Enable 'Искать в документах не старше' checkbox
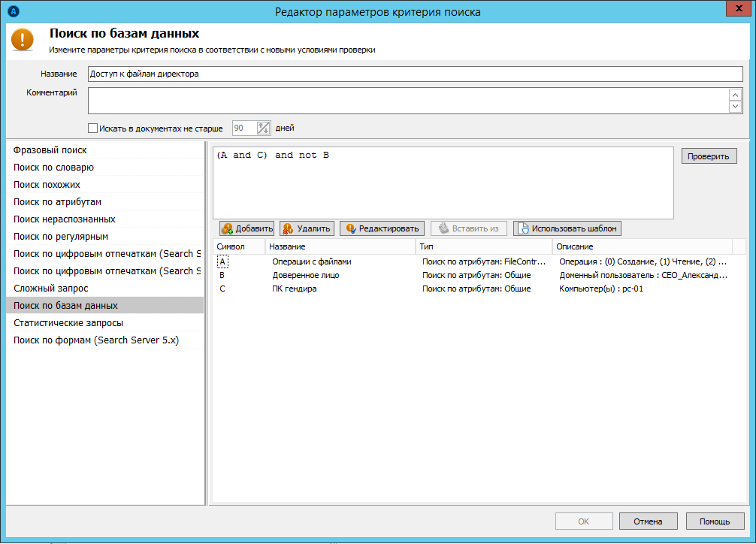 click(93, 128)
